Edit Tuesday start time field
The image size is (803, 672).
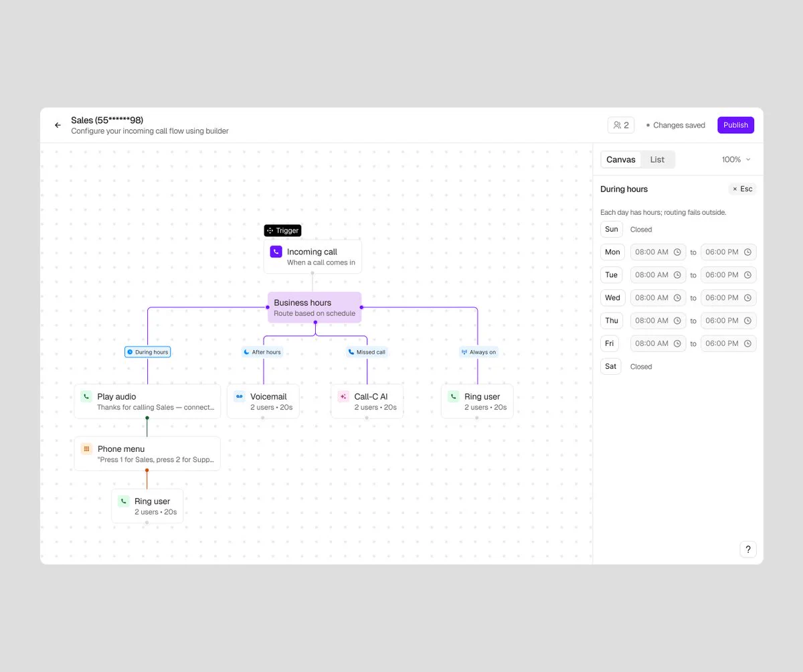[658, 275]
